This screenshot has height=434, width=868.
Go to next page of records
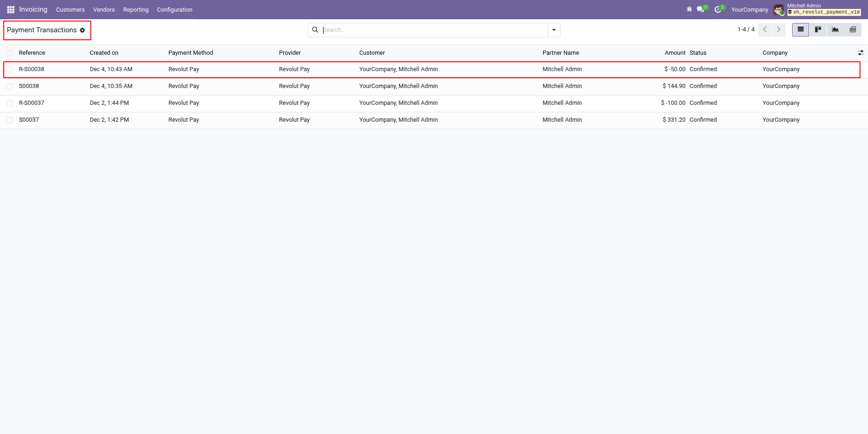point(779,29)
